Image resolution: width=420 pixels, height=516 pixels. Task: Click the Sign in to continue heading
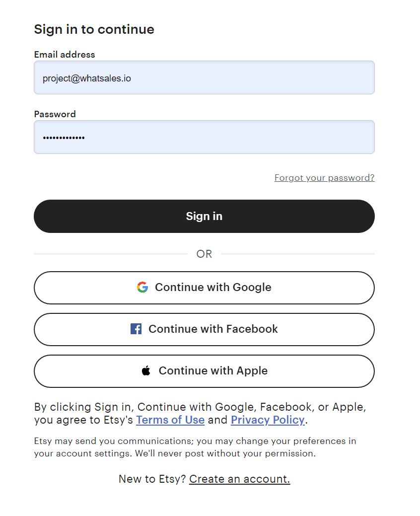click(x=94, y=29)
